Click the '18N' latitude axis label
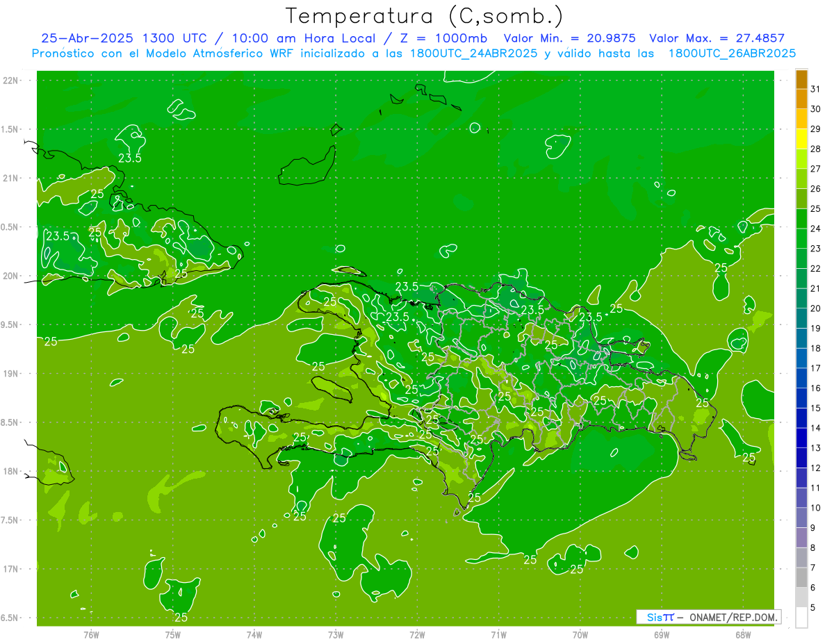834x644 pixels. point(10,472)
